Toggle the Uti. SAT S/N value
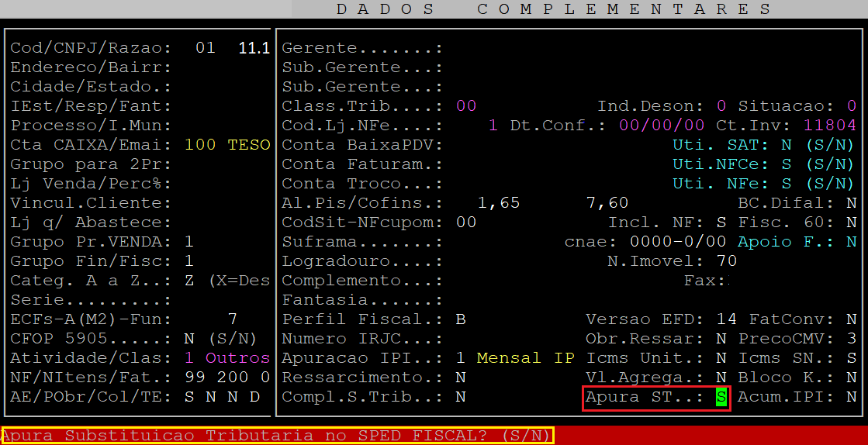868x445 pixels. 787,145
